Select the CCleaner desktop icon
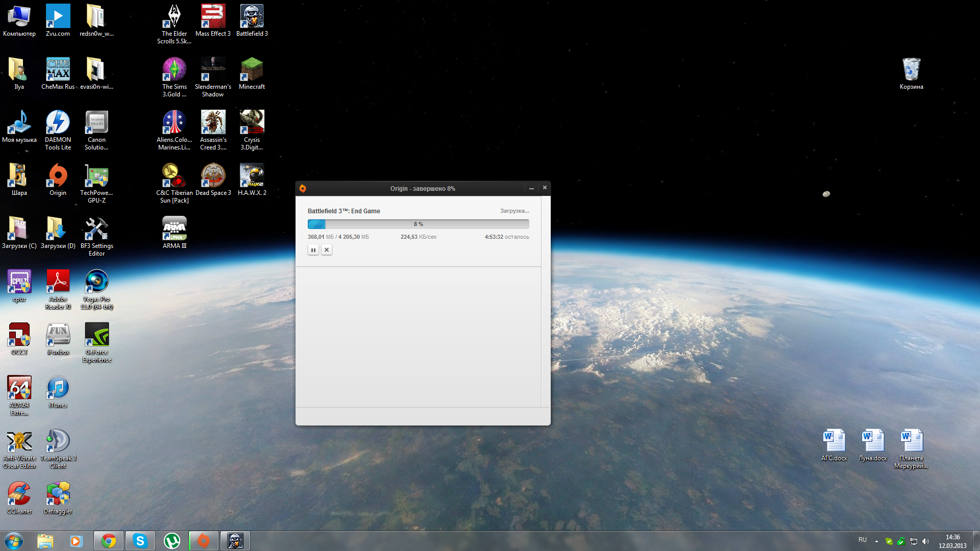 click(19, 499)
